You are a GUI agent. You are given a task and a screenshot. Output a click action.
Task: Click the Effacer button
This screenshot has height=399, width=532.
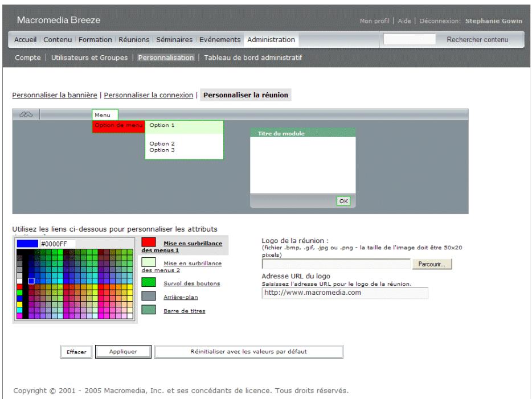coord(76,352)
